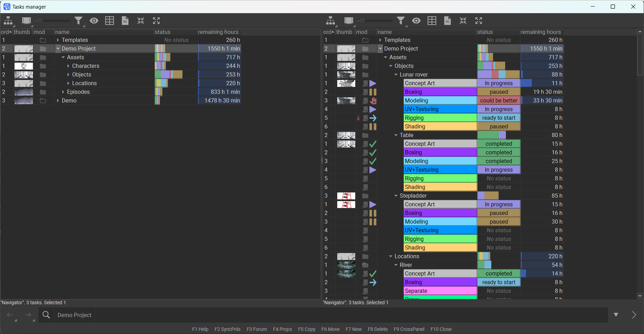Click the right chevron at bottom bar end
Viewport: 644px width, 334px height.
634,315
